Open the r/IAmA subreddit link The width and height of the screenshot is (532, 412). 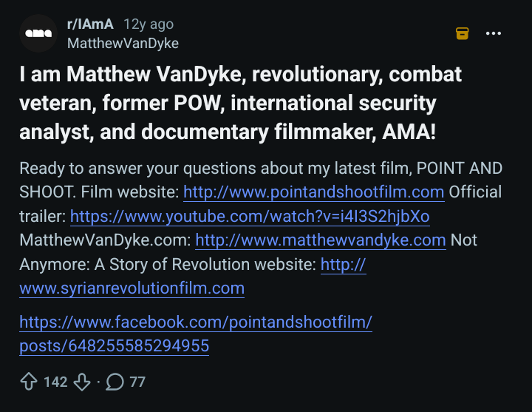pos(90,24)
